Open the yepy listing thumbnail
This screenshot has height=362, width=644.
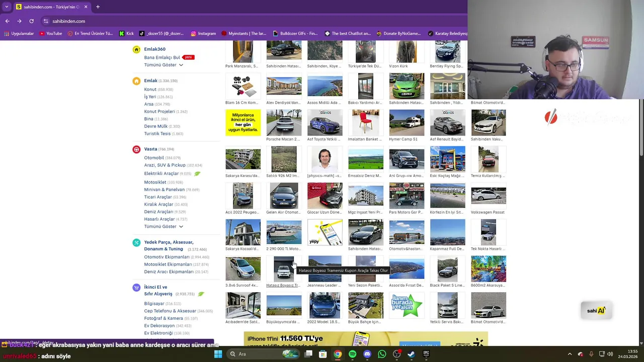tap(325, 232)
